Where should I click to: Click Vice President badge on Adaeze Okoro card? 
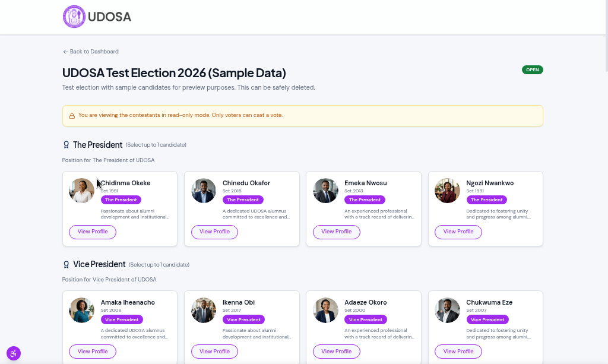click(366, 320)
